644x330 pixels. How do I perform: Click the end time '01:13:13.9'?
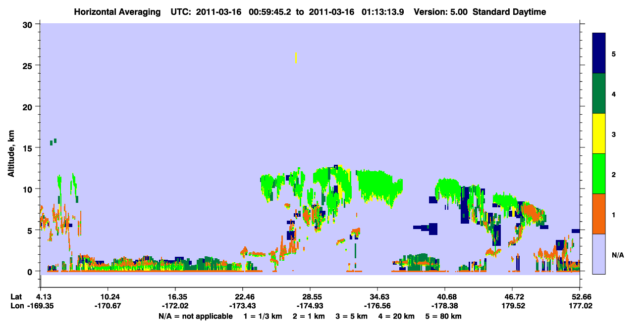click(383, 12)
